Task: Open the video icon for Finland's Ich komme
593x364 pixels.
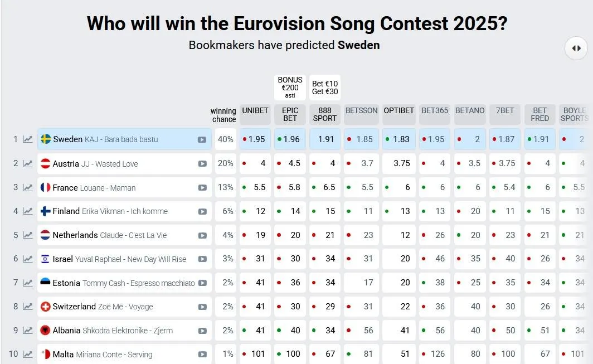Action: click(x=202, y=211)
